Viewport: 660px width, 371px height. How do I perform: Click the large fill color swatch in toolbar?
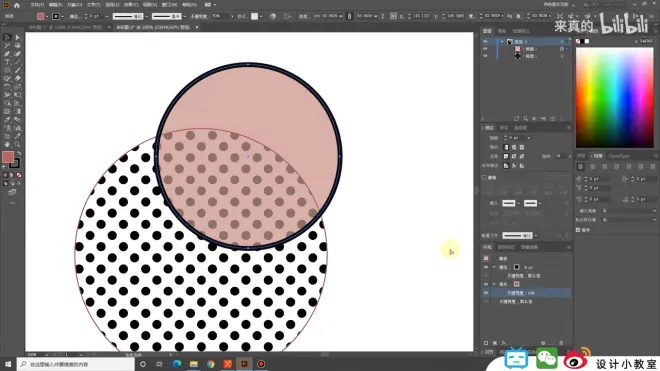pos(8,157)
